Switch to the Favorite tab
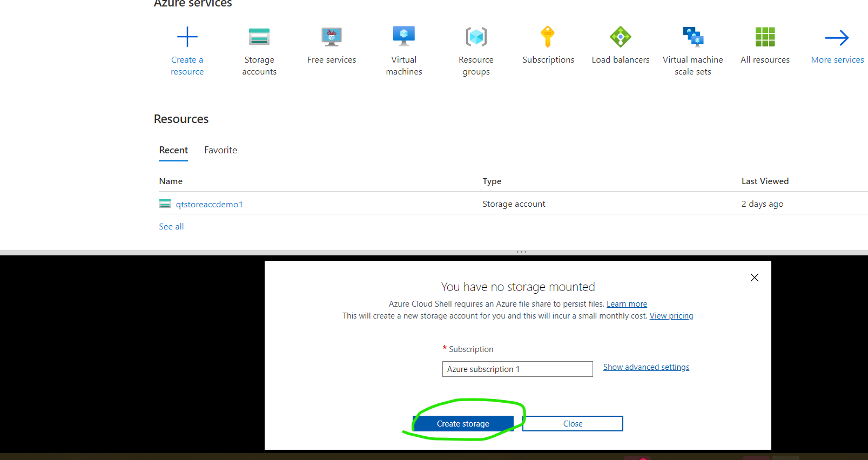This screenshot has width=868, height=460. point(220,150)
